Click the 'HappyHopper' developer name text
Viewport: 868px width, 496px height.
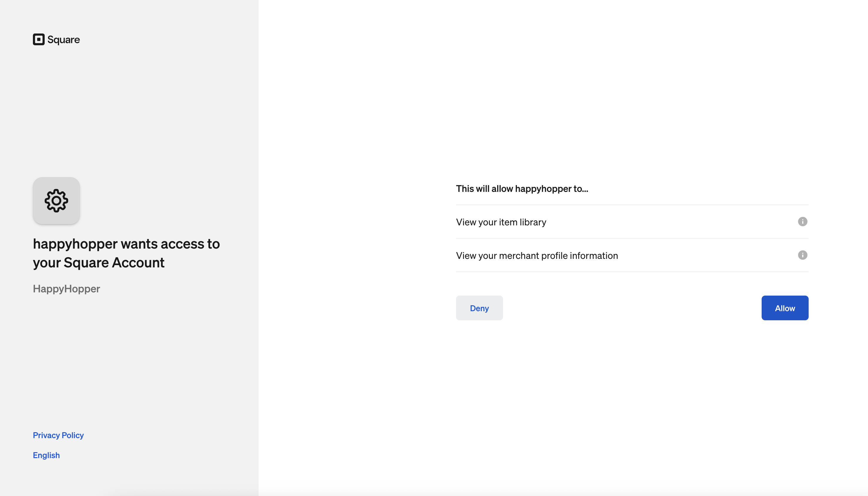(x=66, y=289)
